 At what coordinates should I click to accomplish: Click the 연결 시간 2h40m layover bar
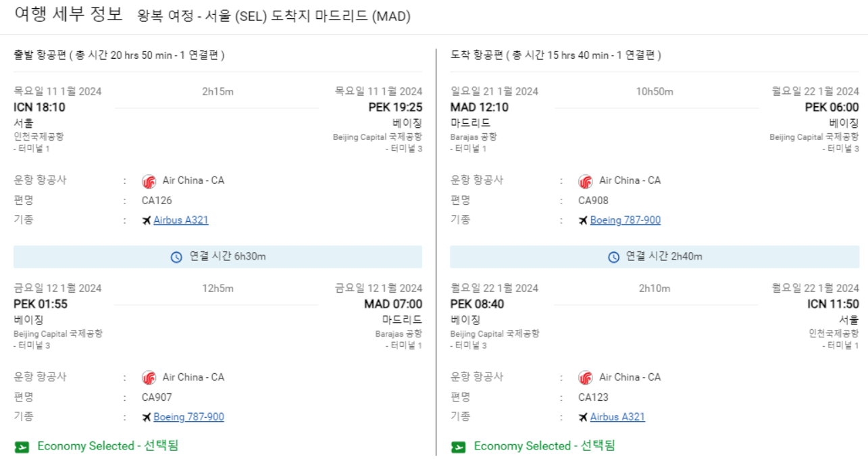655,257
